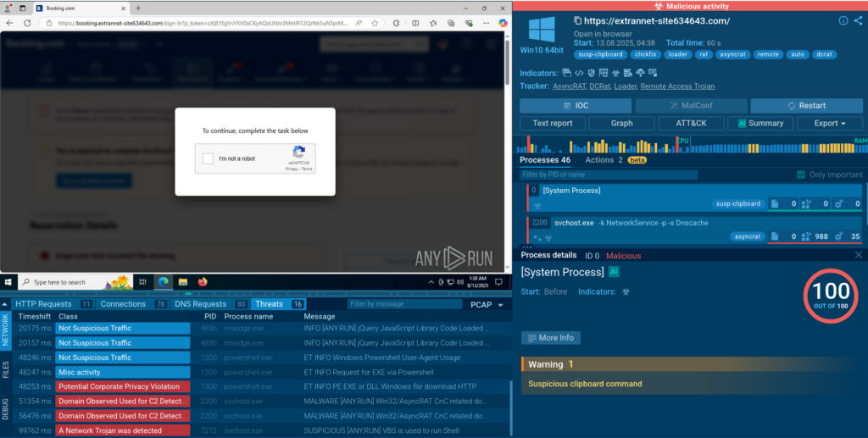Click the Copilot icon in Edge
This screenshot has width=868, height=438.
point(503,23)
